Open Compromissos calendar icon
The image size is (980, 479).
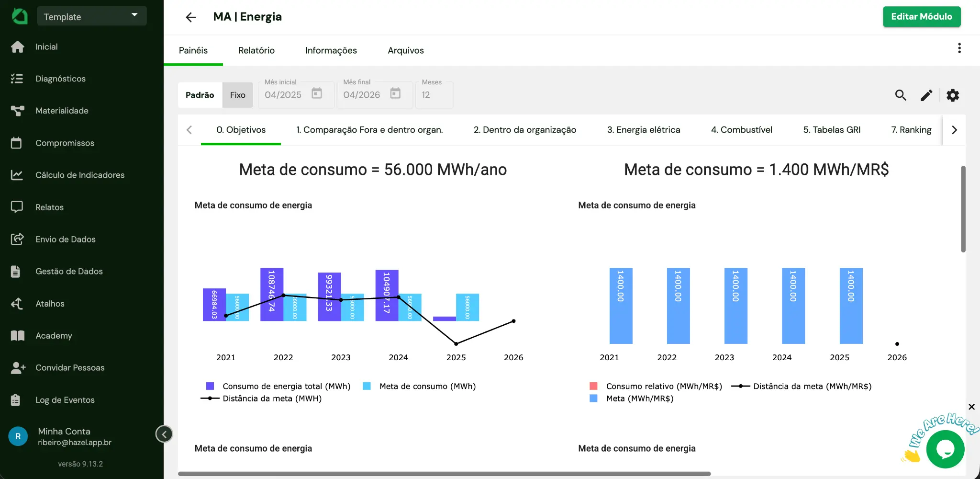point(16,143)
